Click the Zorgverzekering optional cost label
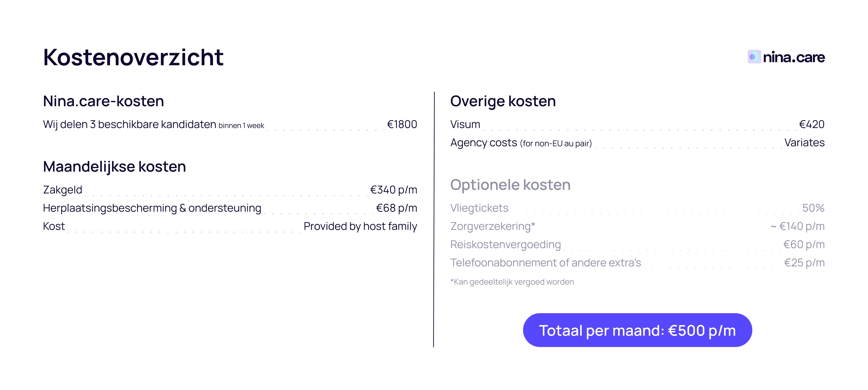Viewport: 868px width, 390px height. tap(492, 226)
